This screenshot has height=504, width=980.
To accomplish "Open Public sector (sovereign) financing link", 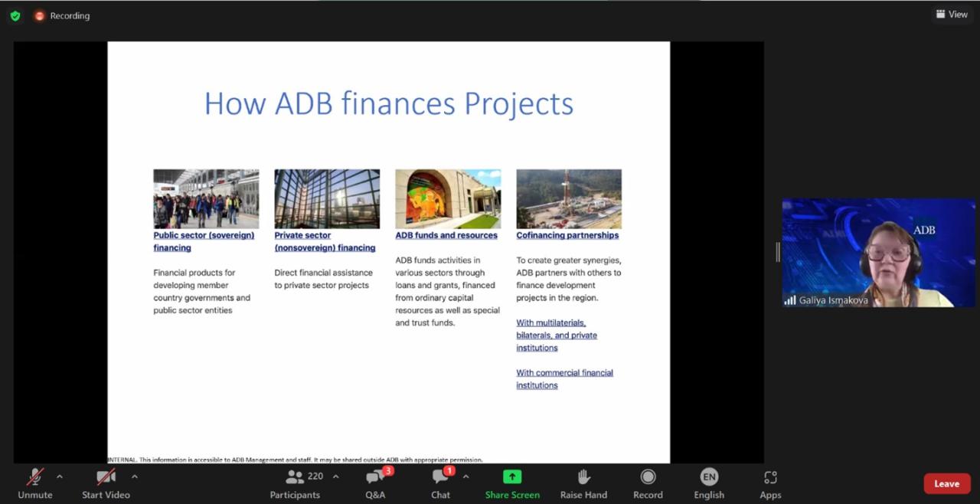I will pyautogui.click(x=204, y=241).
